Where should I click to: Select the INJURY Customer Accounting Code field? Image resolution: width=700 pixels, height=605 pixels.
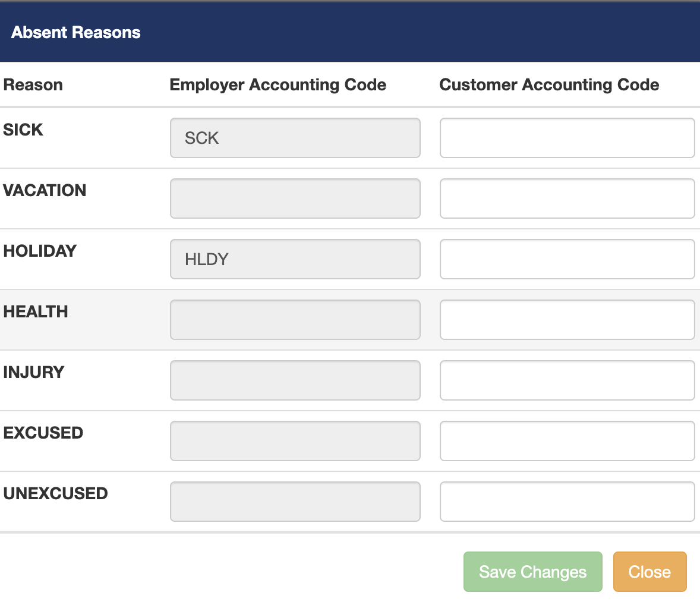click(566, 380)
